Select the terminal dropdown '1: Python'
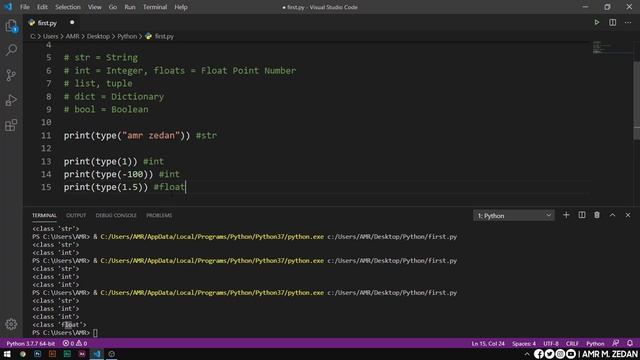This screenshot has height=360, width=640. (x=513, y=216)
